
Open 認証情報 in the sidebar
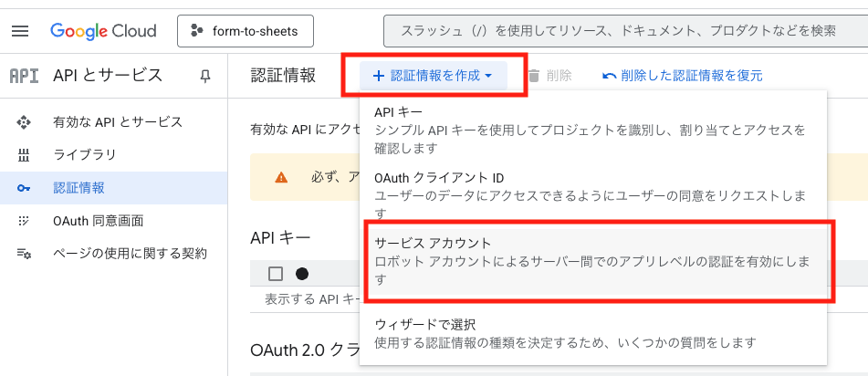click(x=78, y=188)
